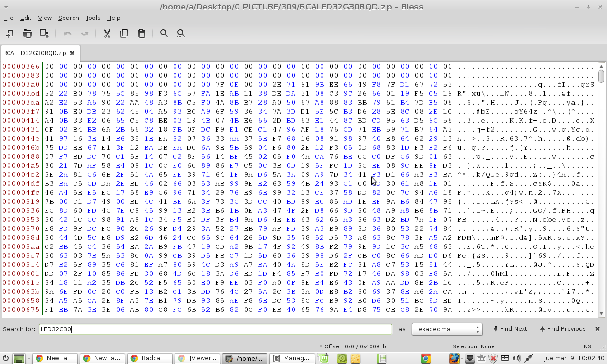Open the Hexadecimal search type dropdown

447,329
